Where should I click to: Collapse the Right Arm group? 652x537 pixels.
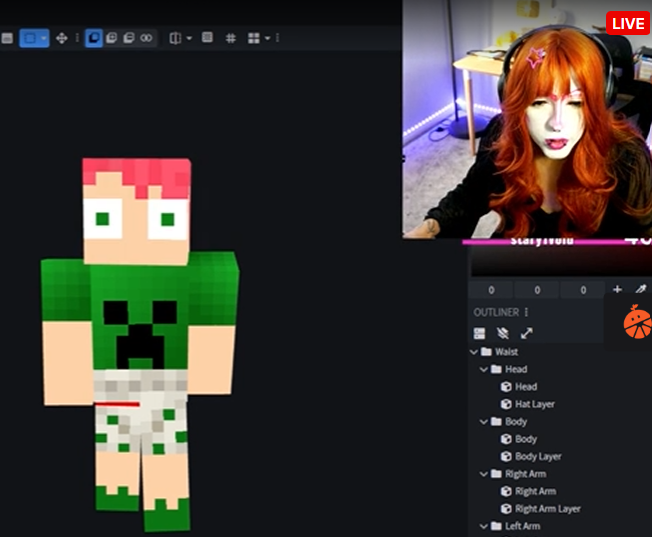(484, 474)
